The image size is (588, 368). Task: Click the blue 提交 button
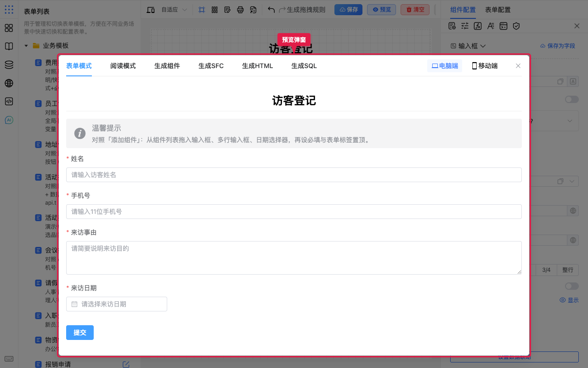[80, 333]
